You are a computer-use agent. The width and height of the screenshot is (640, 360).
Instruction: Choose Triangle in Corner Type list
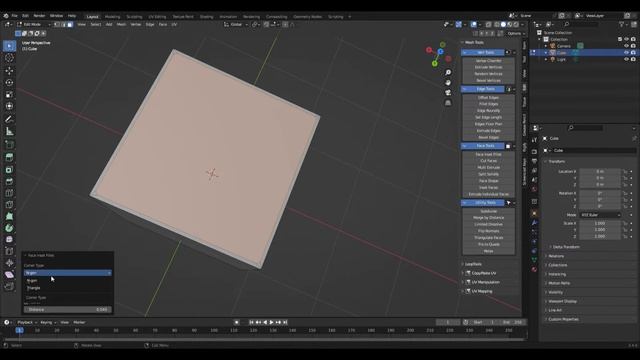[34, 288]
